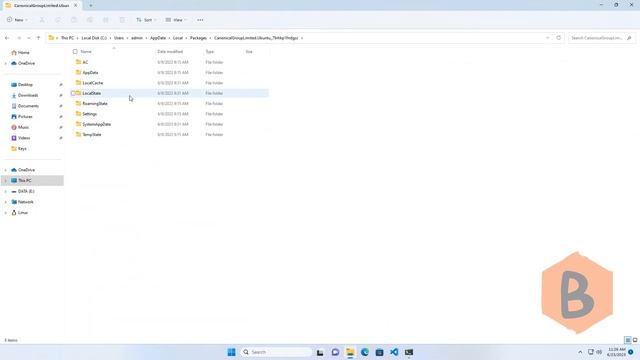Click the Delete trash icon
Screen dimensions: 640x360
122,20
